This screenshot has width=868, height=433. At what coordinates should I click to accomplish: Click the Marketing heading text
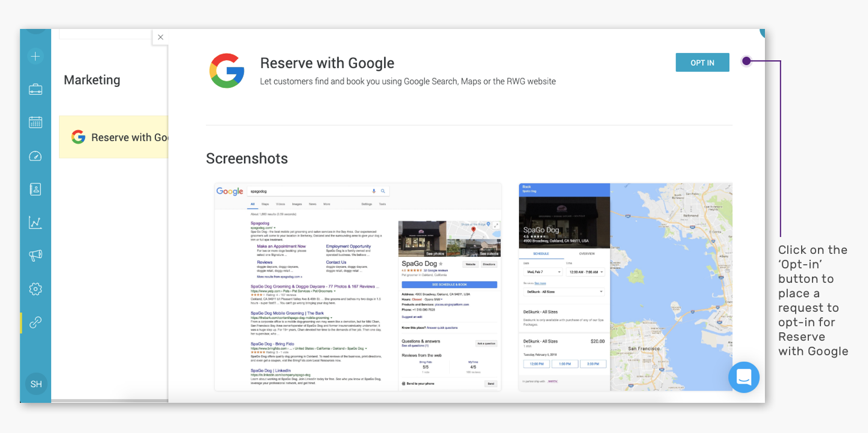92,80
